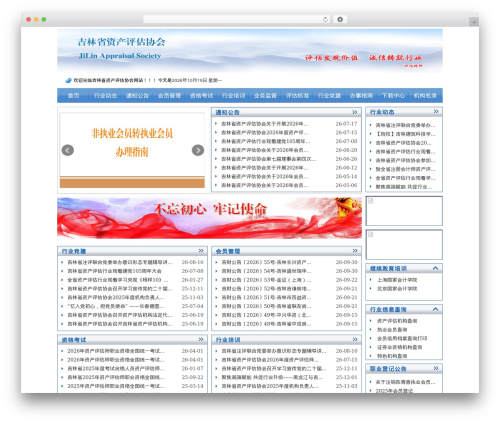Open more 行业党建 via double-arrow
This screenshot has width=500, height=423.
(x=201, y=250)
